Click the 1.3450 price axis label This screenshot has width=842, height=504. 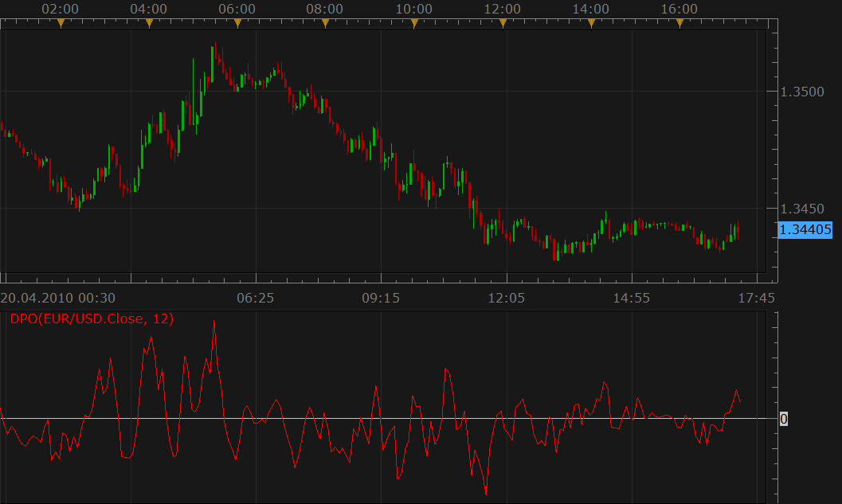(802, 209)
